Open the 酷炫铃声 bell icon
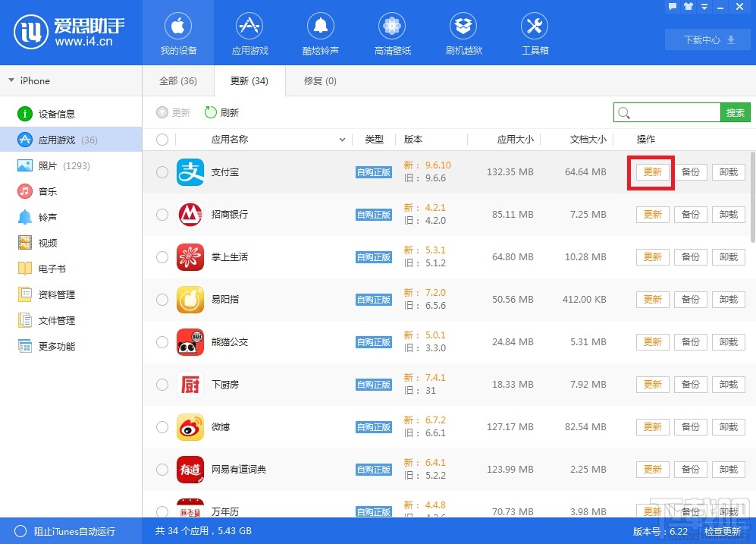Image resolution: width=756 pixels, height=544 pixels. point(321,33)
